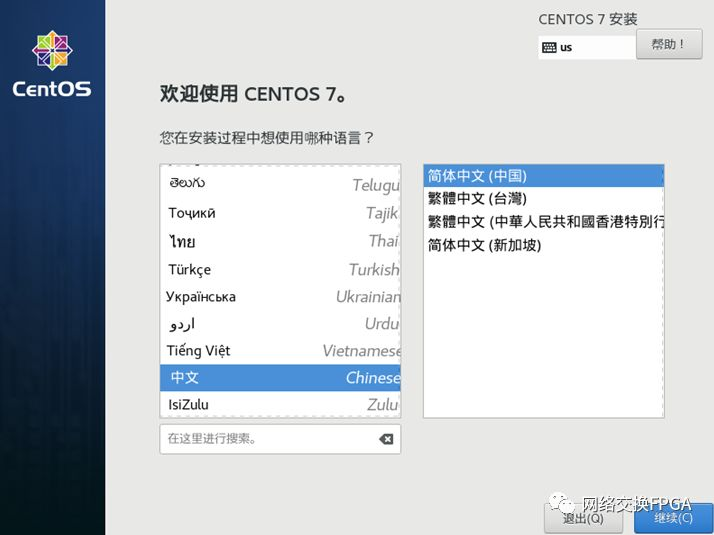The height and width of the screenshot is (535, 714).
Task: Select 中文 Chinese in the language list
Action: click(x=280, y=377)
